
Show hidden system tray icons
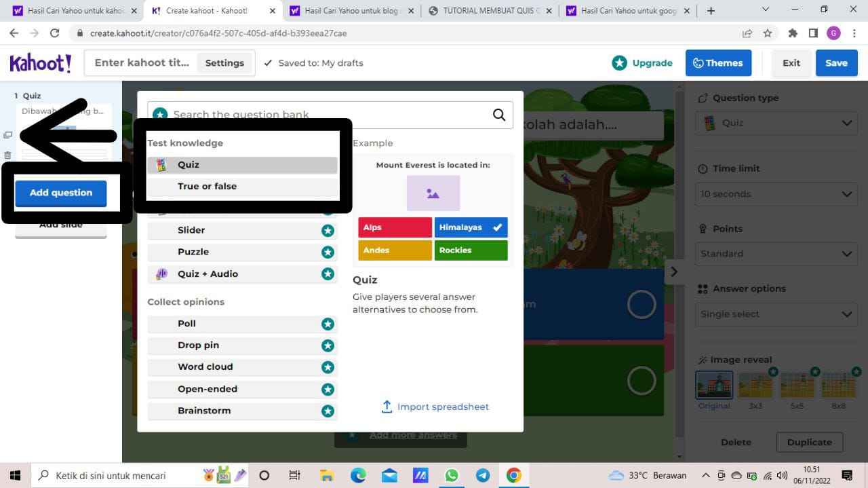tap(705, 475)
